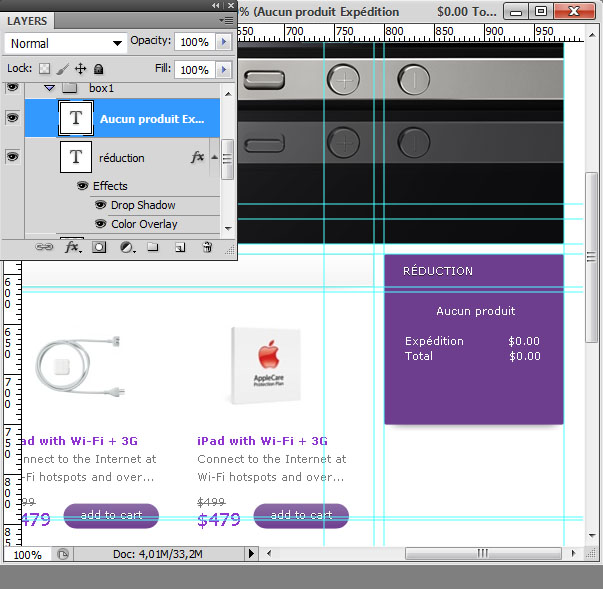This screenshot has height=589, width=603.
Task: Click the status bar preview icon
Action: [x=63, y=554]
